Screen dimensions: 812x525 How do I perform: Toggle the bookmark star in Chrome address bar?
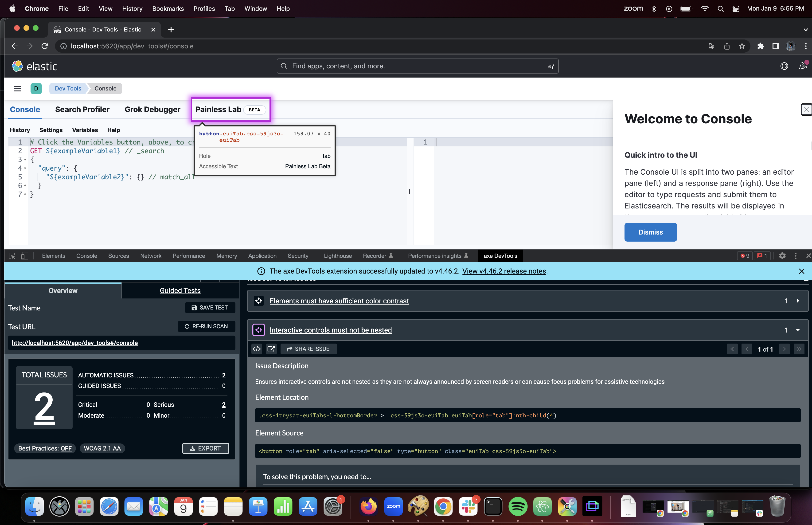[742, 46]
